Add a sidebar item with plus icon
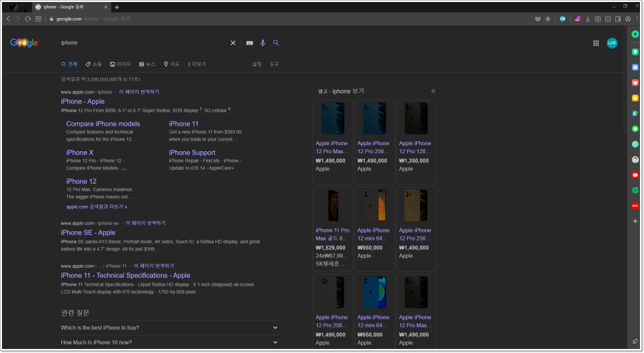This screenshot has height=353, width=644. tap(635, 221)
